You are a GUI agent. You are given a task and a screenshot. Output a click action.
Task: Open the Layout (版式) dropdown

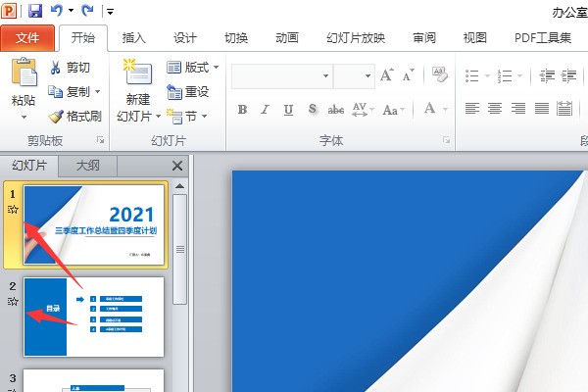point(193,68)
